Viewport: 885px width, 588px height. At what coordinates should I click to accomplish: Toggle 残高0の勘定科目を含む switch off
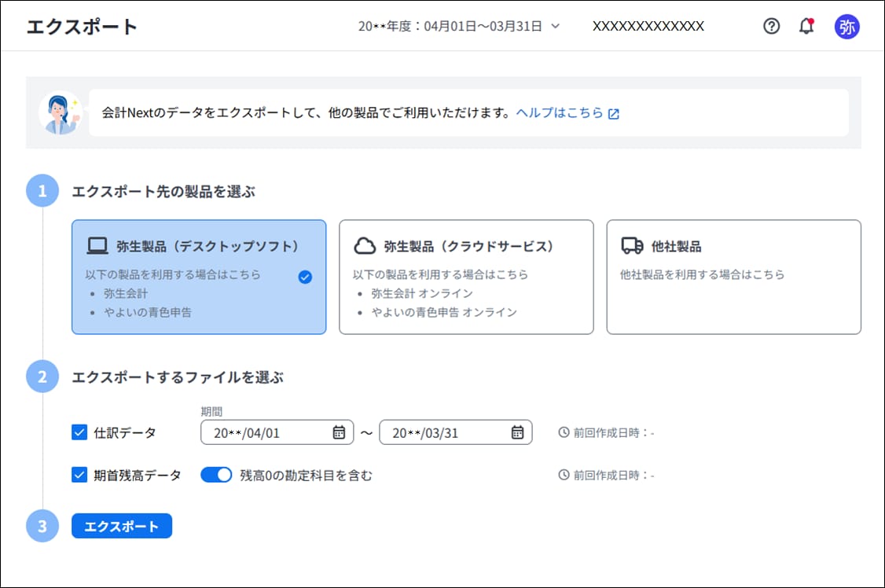coord(216,475)
